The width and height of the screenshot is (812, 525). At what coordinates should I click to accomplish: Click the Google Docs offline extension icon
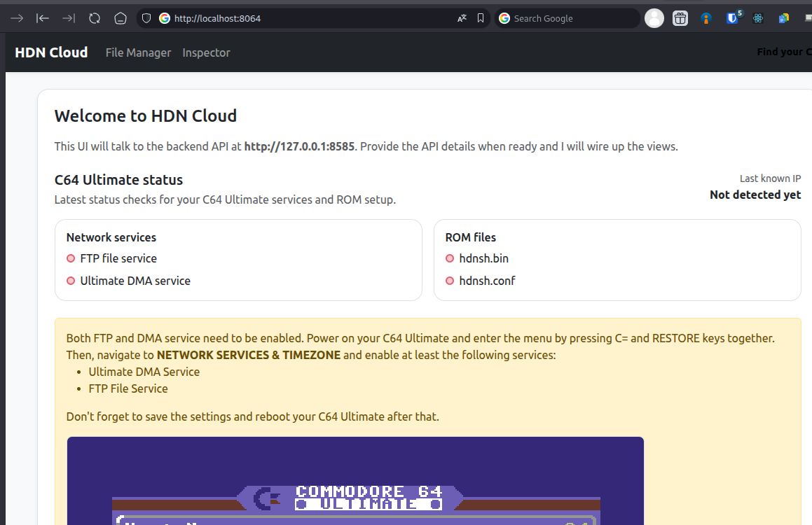point(783,17)
